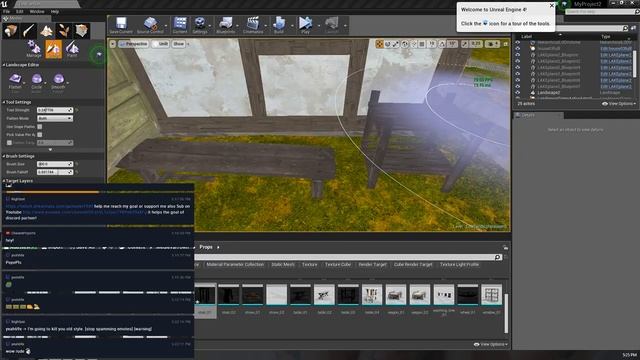This screenshot has width=640, height=360.
Task: Adjust the Brush Size value slider
Action: [x=55, y=164]
